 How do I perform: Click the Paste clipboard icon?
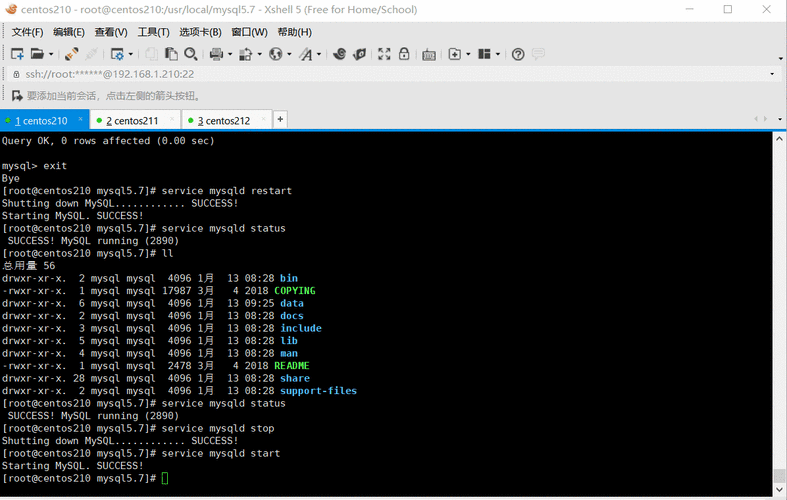point(171,54)
